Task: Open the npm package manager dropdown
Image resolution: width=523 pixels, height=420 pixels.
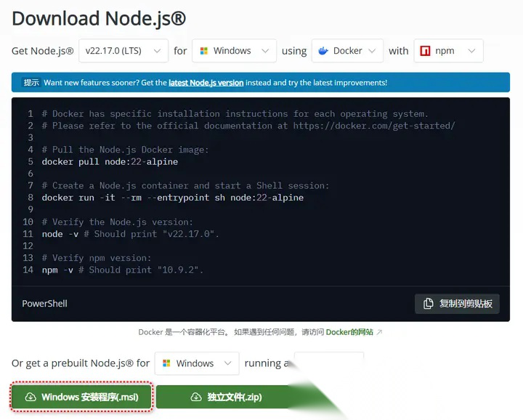Action: 448,51
